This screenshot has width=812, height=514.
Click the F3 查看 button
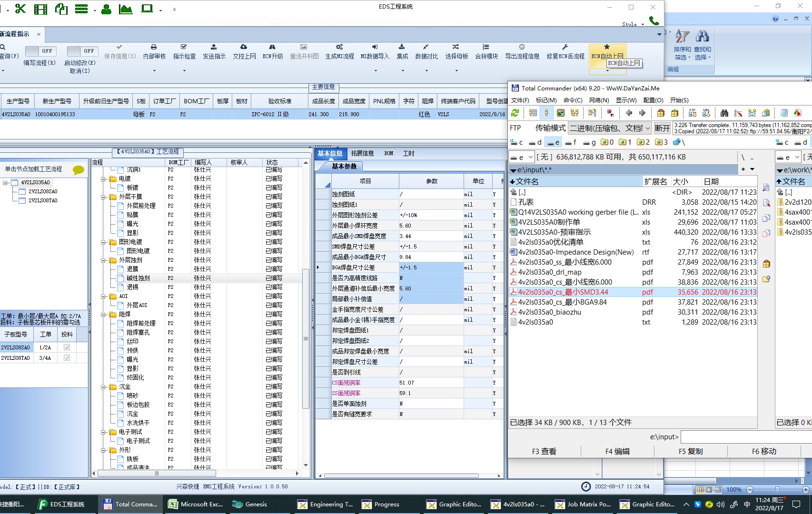click(x=544, y=451)
